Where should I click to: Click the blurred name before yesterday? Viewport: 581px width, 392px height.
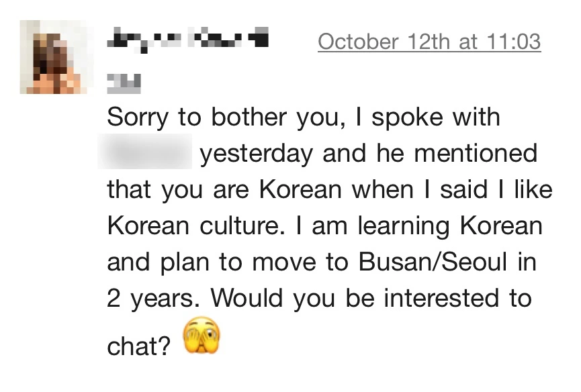pos(145,152)
